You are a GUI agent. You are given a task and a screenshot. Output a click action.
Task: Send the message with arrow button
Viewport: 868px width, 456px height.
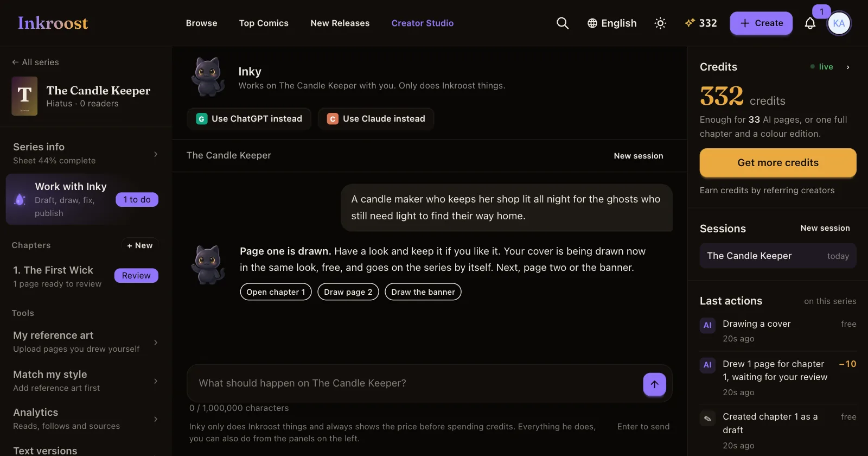click(x=654, y=384)
